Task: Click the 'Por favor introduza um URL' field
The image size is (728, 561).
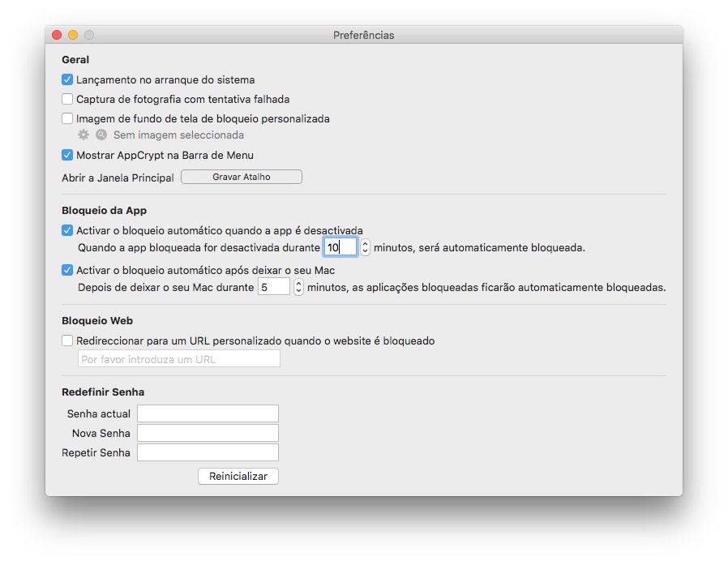Action: 178,359
